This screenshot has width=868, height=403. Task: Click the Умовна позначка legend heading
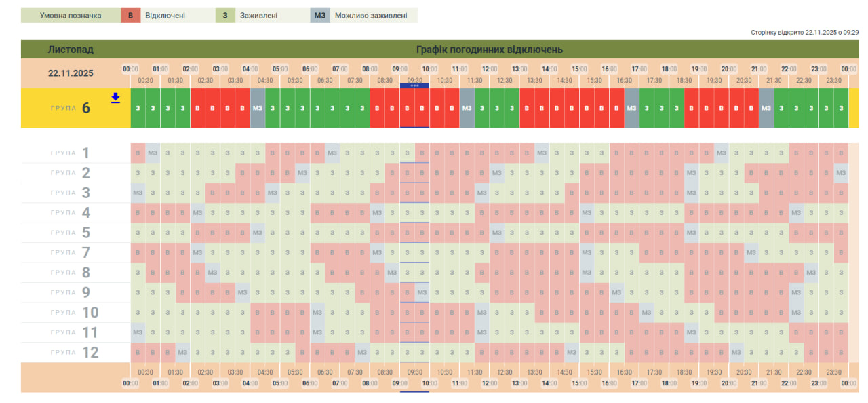click(x=71, y=15)
